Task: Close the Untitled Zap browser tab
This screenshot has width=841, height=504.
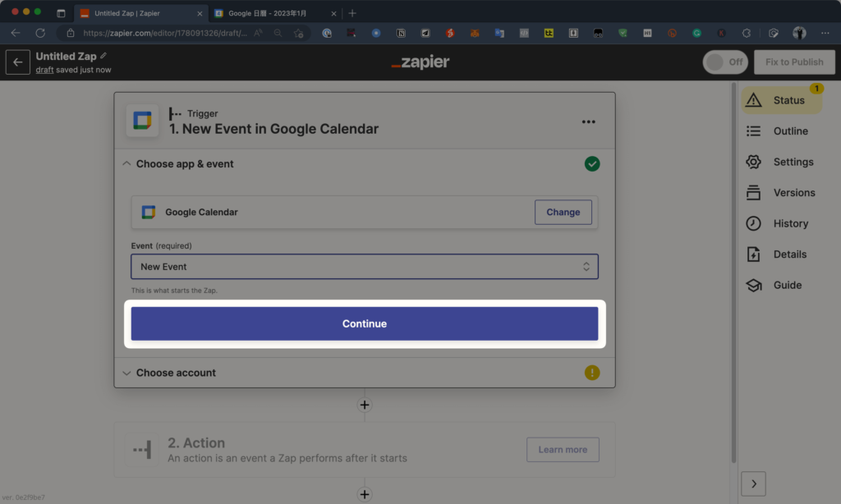Action: pos(200,13)
